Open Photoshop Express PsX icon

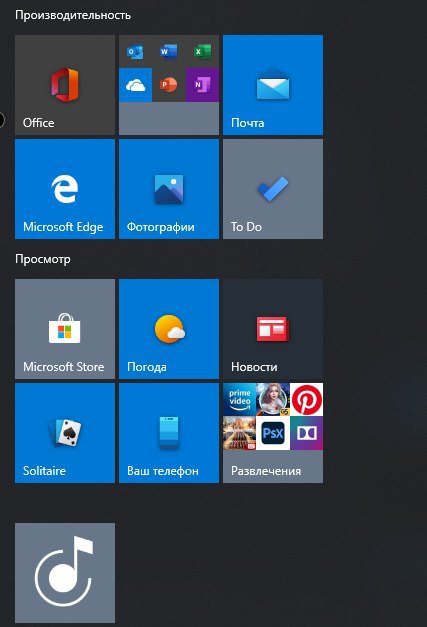pos(273,433)
